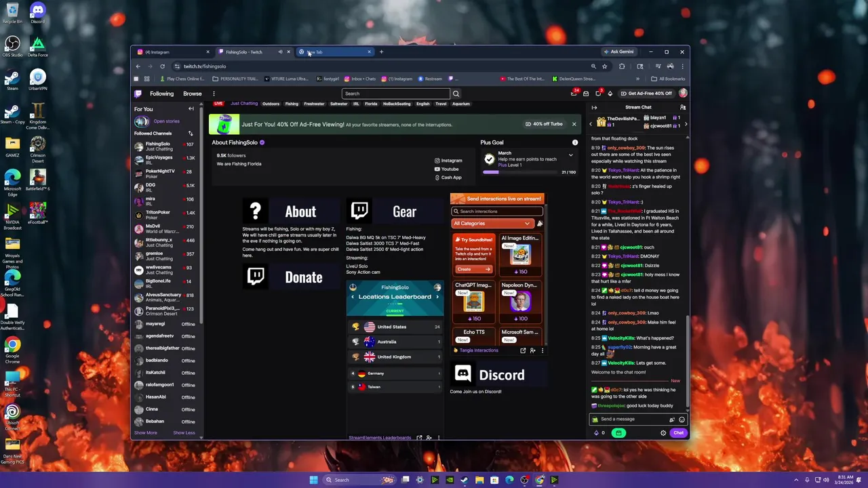Image resolution: width=868 pixels, height=488 pixels.
Task: Open Twitch nav three-dot more menu
Action: click(x=214, y=94)
